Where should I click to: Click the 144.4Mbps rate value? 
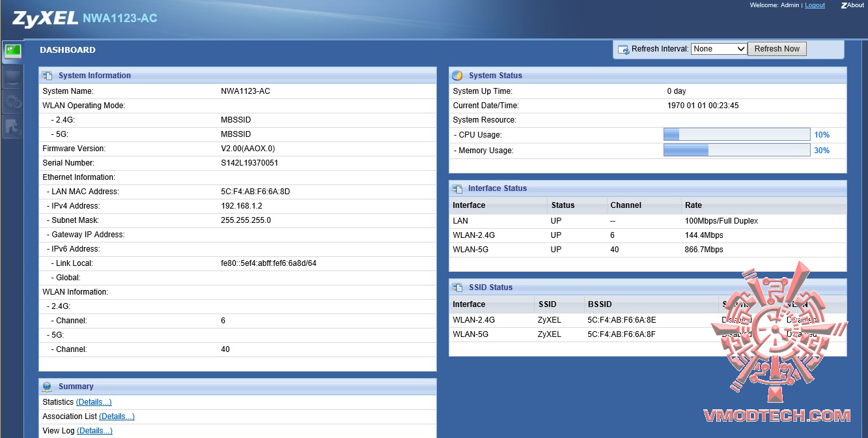pyautogui.click(x=704, y=235)
